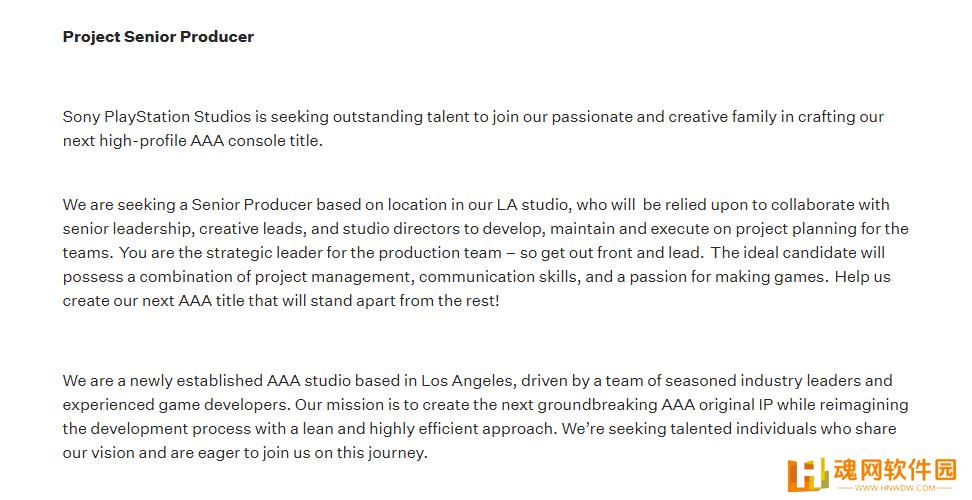Click the 魂网软件园 watermark text

click(895, 471)
